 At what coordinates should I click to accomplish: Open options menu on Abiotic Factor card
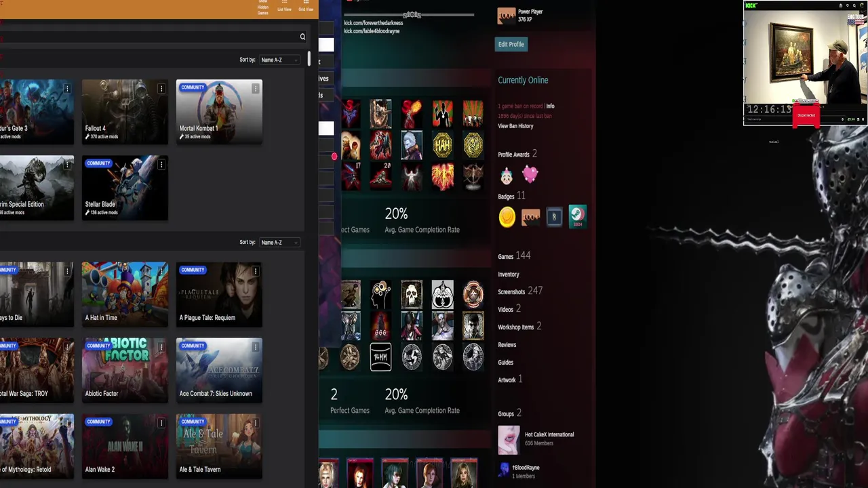(x=161, y=347)
